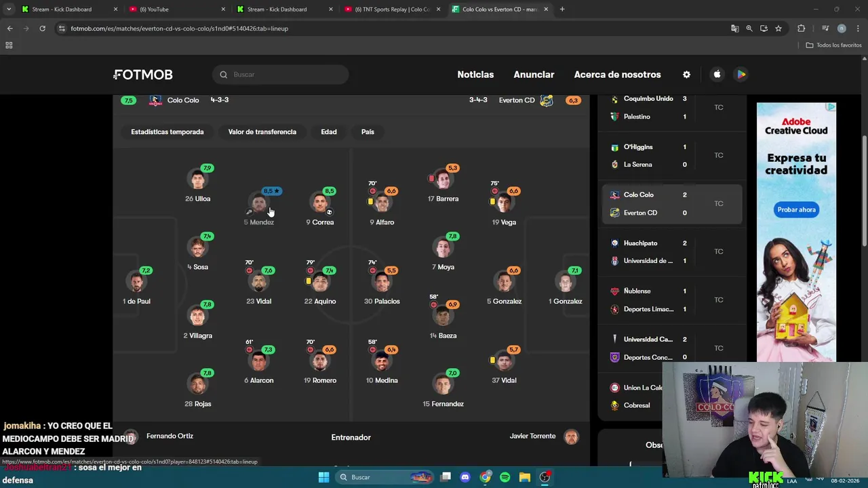Open goalkeeper 1 de Paul
Image resolution: width=868 pixels, height=488 pixels.
pyautogui.click(x=136, y=286)
